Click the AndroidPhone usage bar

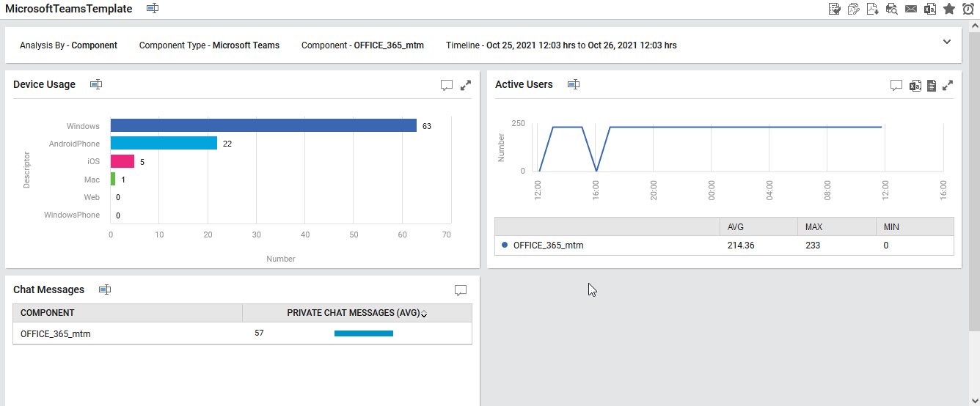164,143
